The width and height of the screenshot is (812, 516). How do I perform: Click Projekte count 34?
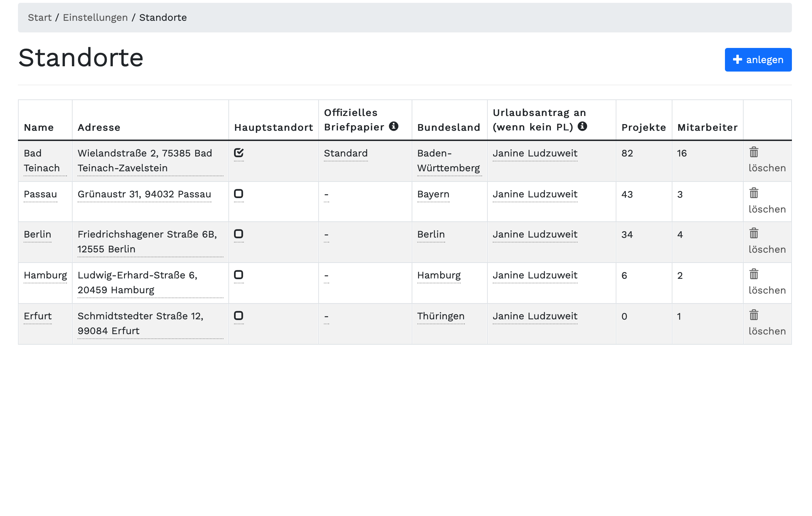point(627,234)
